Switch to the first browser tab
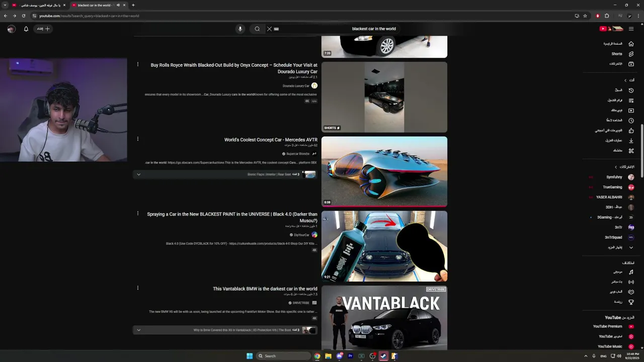Viewport: 644px width, 362px height. pos(38,5)
